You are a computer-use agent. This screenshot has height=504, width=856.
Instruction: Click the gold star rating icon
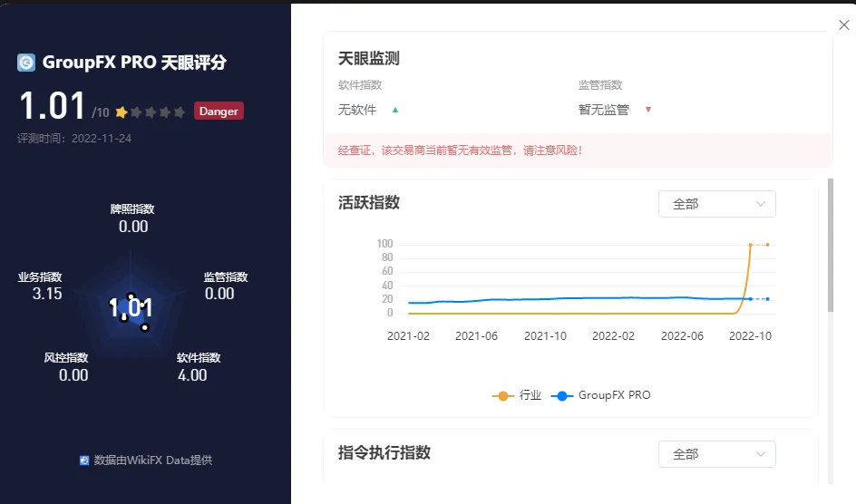tap(122, 112)
